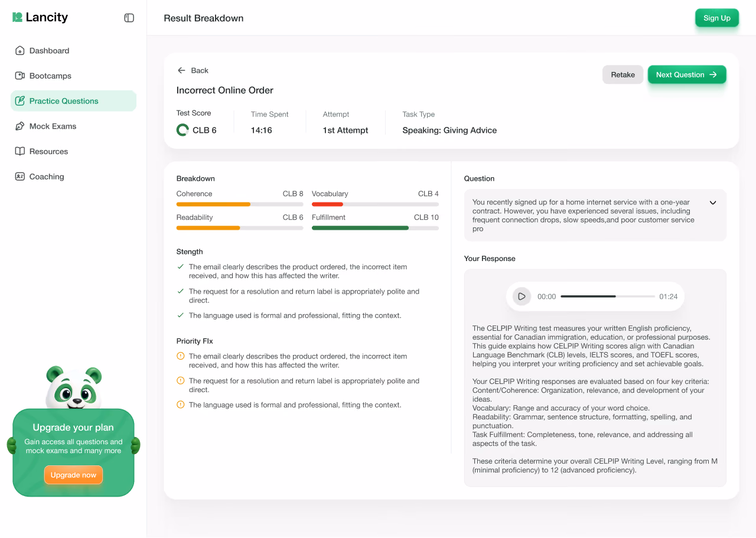Viewport: 756px width, 538px height.
Task: Play the audio response recording
Action: coord(521,296)
